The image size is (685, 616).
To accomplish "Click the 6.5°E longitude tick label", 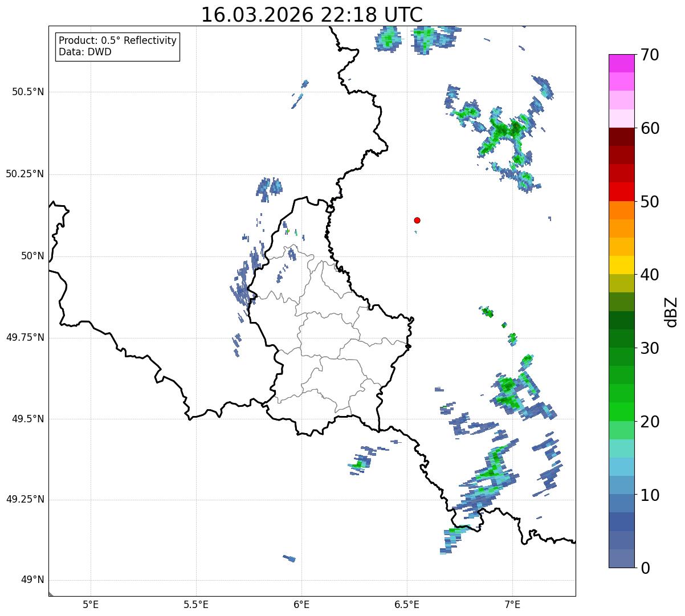I will pyautogui.click(x=407, y=604).
